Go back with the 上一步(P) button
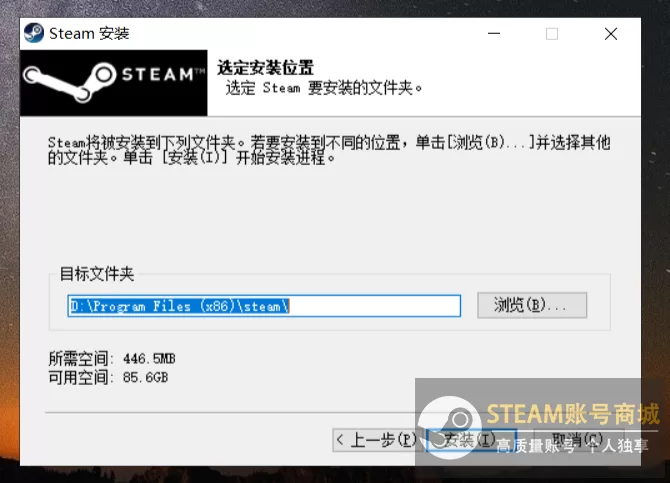The height and width of the screenshot is (483, 670). pos(377,440)
